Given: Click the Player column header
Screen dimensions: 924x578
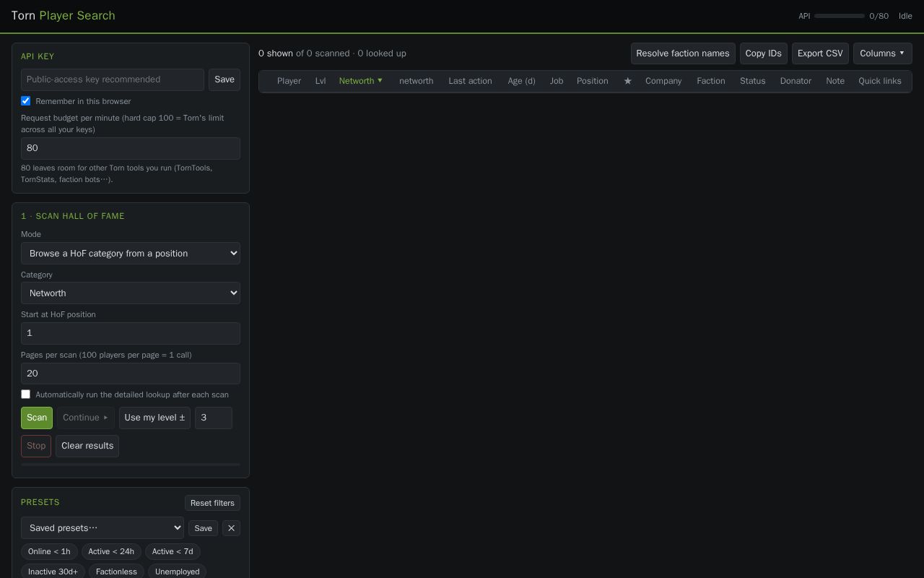Looking at the screenshot, I should [x=289, y=81].
